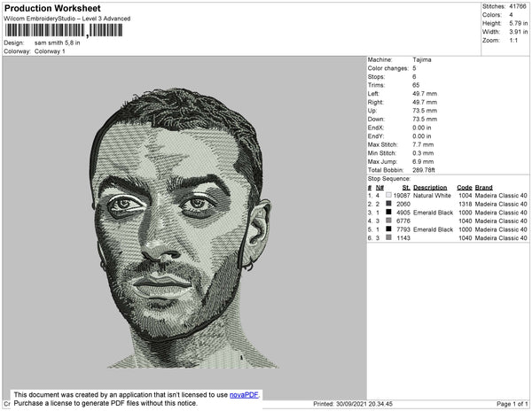Click the Height value 5.79 in
This screenshot has width=532, height=411.
tap(519, 23)
